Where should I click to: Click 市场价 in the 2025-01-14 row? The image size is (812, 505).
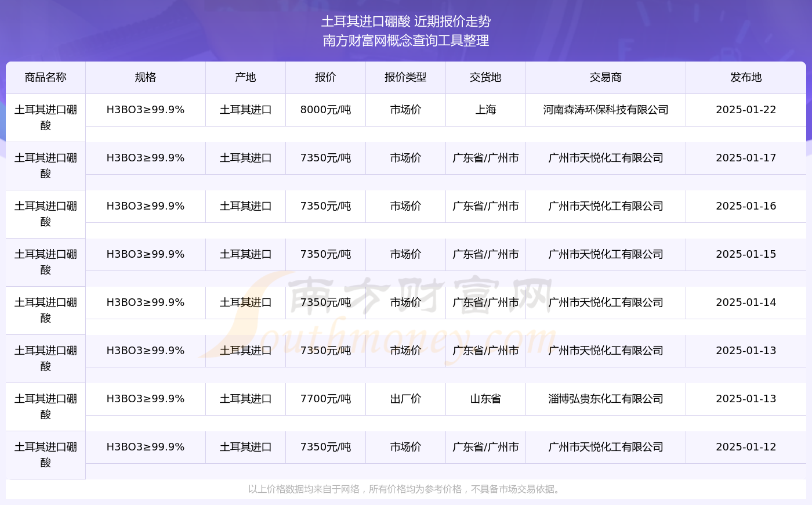pyautogui.click(x=405, y=302)
